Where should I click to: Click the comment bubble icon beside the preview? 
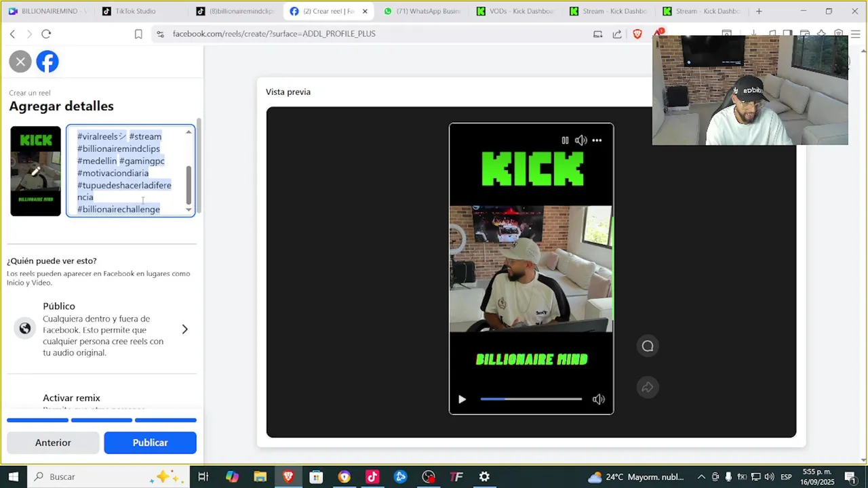click(648, 346)
